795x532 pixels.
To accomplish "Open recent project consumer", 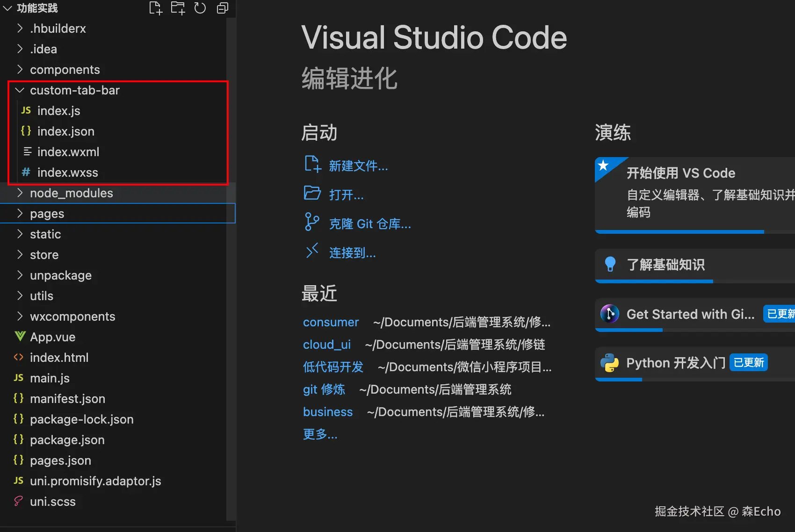I will 331,322.
